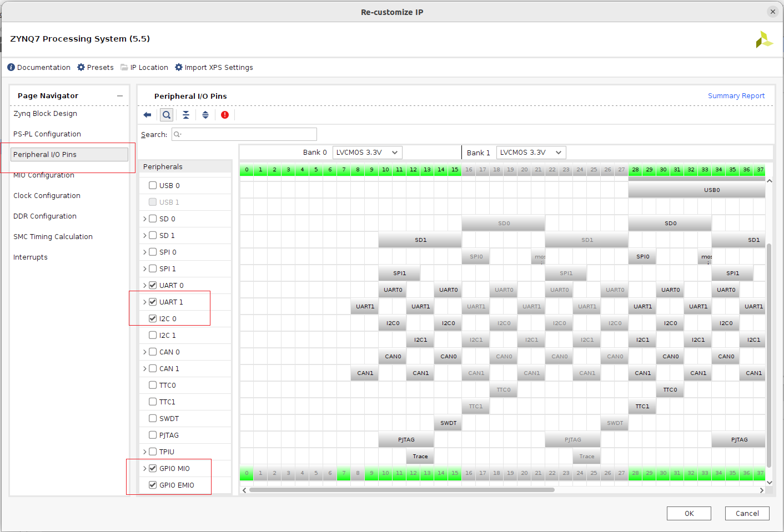Go to DDR Configuration page
The width and height of the screenshot is (784, 532).
(x=45, y=216)
